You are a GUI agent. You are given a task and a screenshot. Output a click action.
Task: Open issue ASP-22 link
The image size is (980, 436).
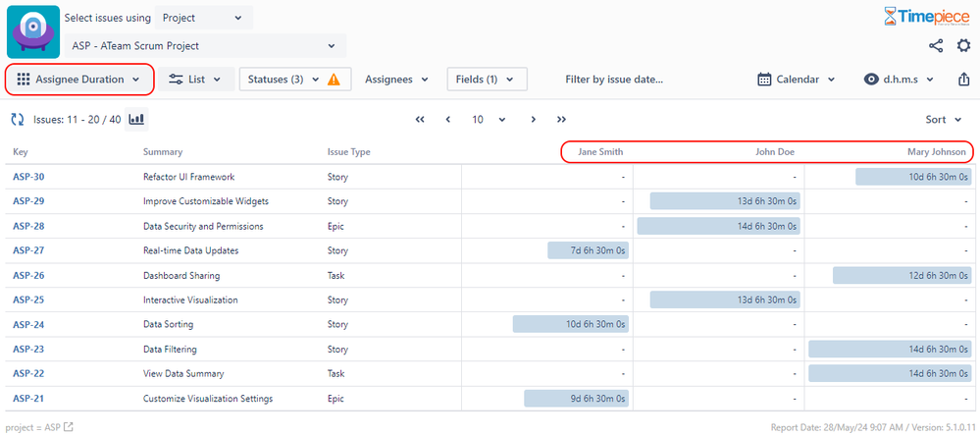[28, 374]
